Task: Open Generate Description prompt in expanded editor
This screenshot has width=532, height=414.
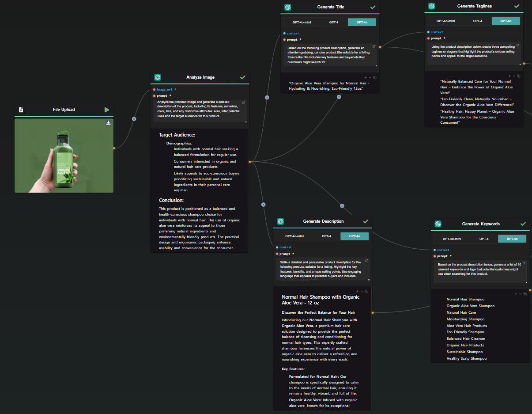Action: pyautogui.click(x=367, y=261)
